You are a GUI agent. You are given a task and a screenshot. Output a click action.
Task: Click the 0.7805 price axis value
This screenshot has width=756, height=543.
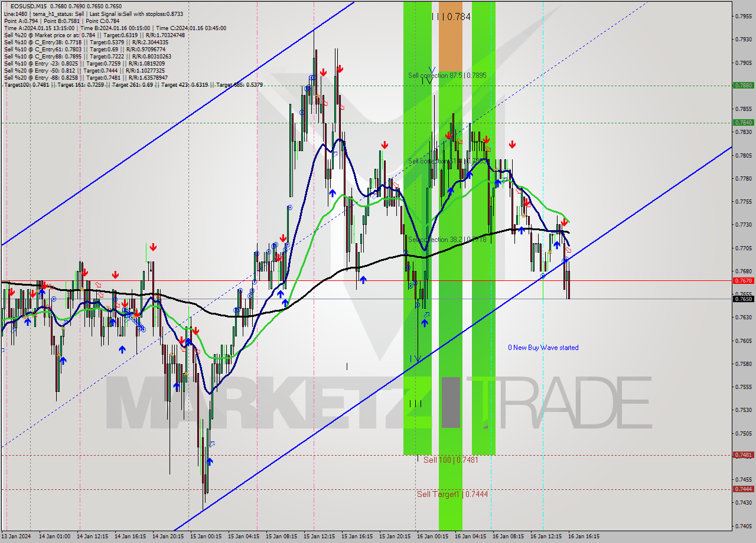tap(743, 155)
